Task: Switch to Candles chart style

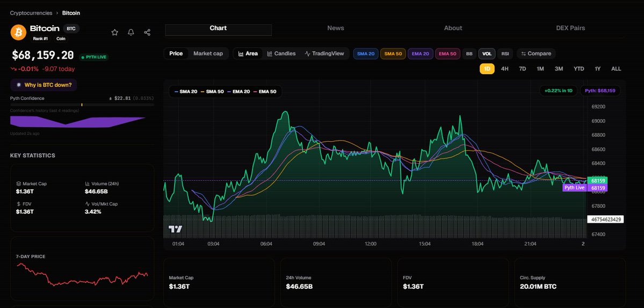Action: (x=281, y=53)
